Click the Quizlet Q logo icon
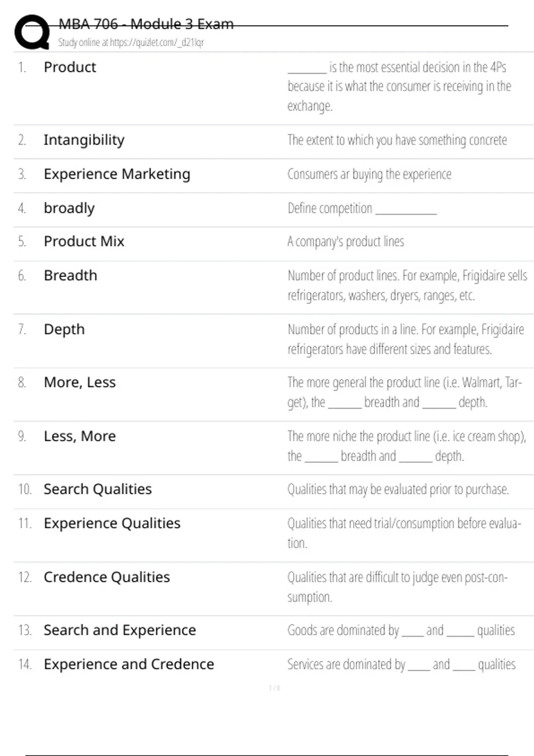534x756 pixels. coord(32,32)
